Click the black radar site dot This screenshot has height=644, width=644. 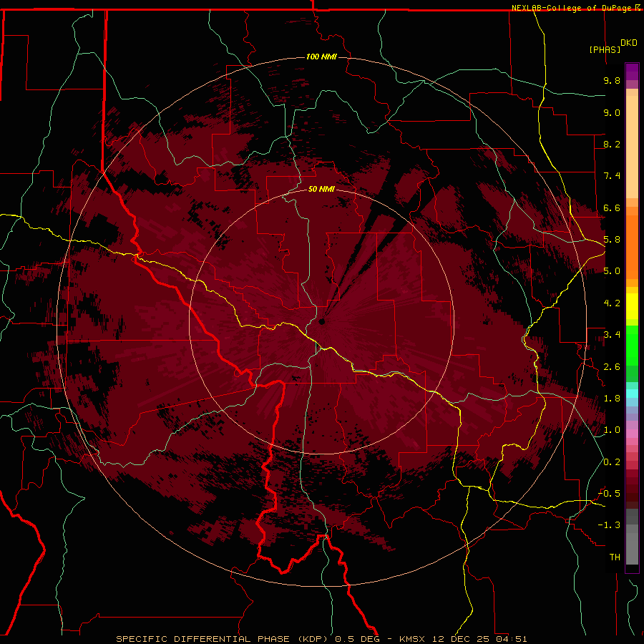pyautogui.click(x=322, y=321)
